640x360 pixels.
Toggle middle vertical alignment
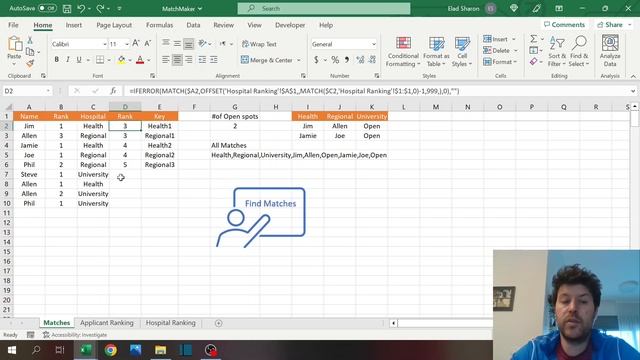[x=177, y=44]
